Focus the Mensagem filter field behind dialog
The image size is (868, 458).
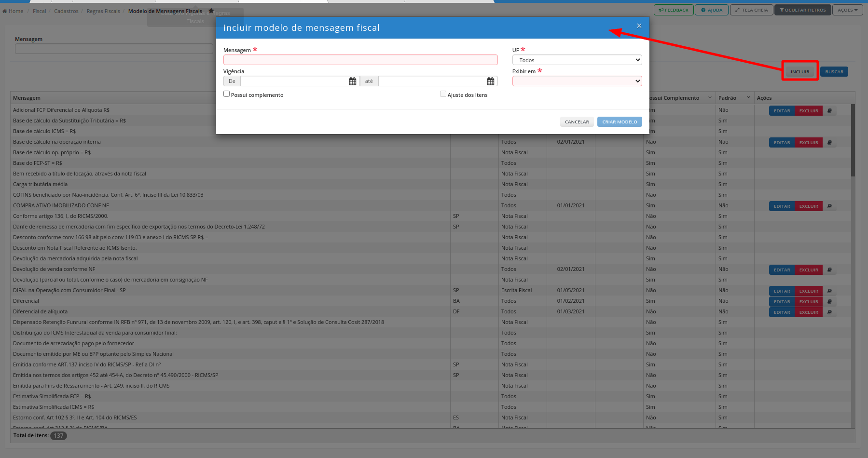click(114, 49)
